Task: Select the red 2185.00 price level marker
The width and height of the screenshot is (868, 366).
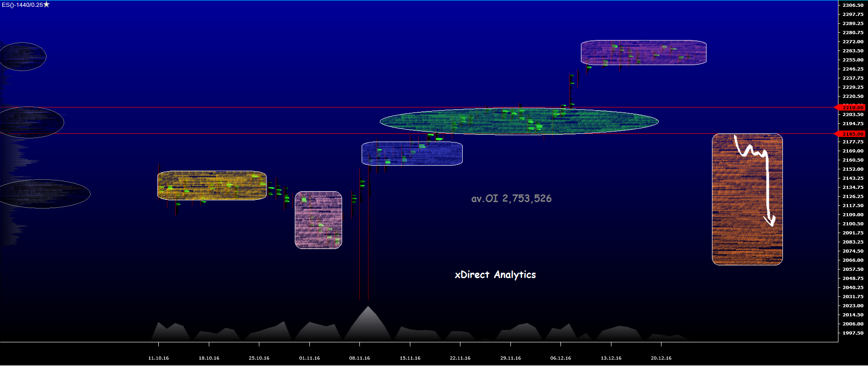Action: coord(851,134)
